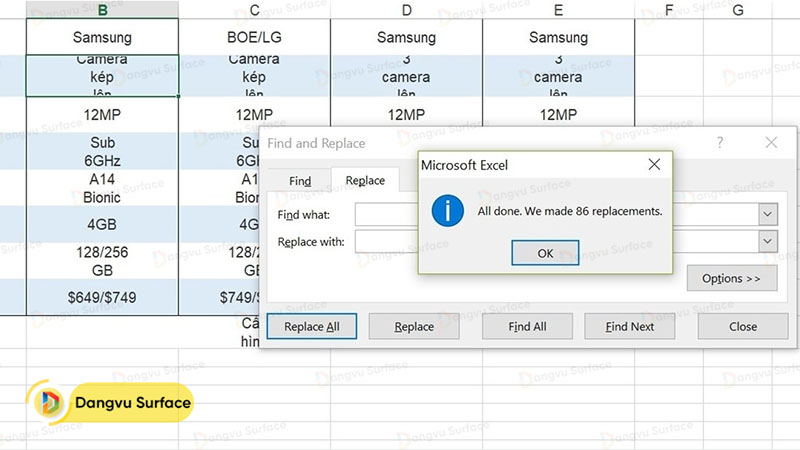800x450 pixels.
Task: Select the $649/$749 cell in column B
Action: pyautogui.click(x=103, y=297)
